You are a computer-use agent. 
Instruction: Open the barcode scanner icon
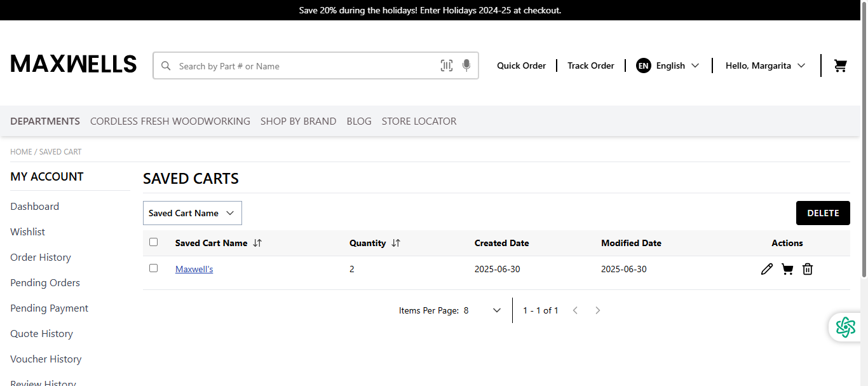tap(447, 65)
